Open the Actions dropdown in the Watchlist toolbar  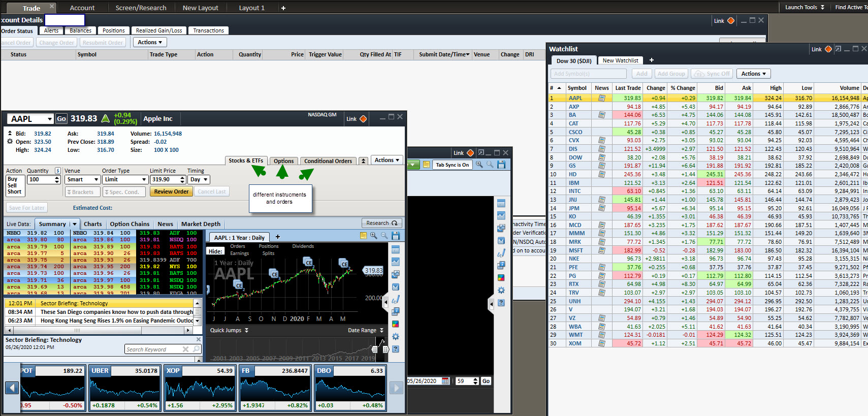[x=754, y=74]
